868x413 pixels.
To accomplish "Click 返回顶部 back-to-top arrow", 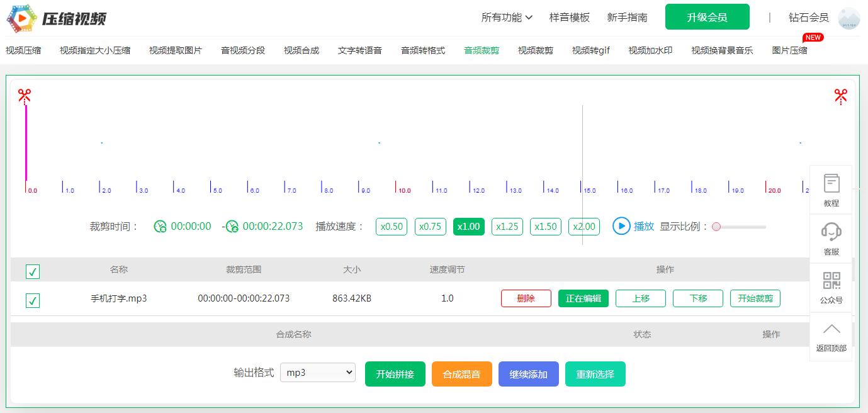I will tap(831, 336).
